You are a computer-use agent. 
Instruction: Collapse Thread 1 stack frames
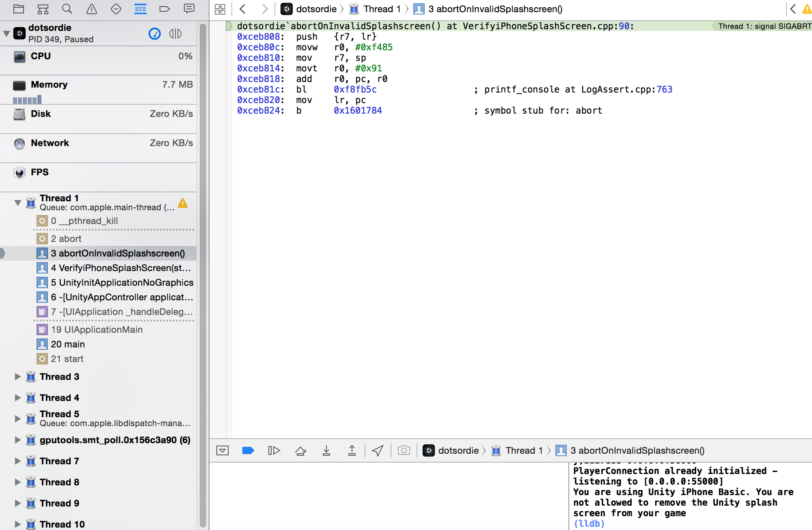[17, 203]
